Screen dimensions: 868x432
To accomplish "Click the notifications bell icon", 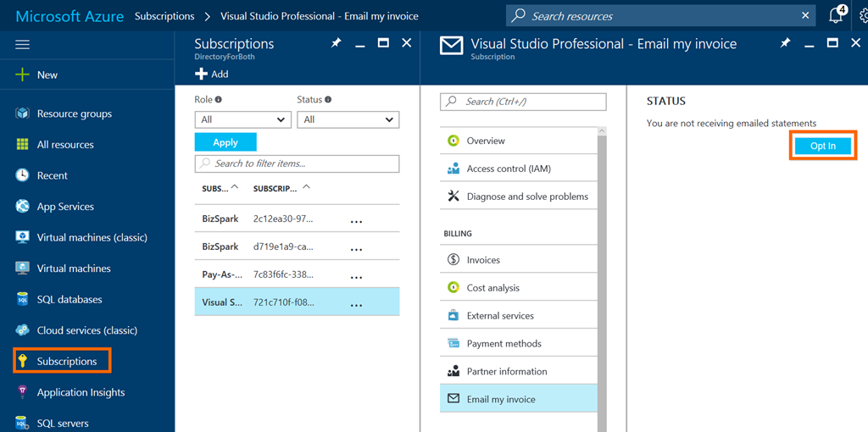I will click(836, 16).
